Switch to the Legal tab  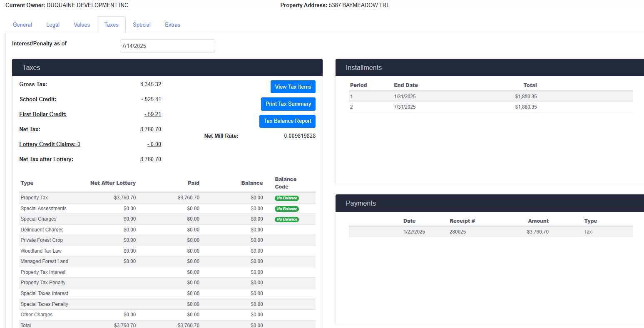[53, 25]
